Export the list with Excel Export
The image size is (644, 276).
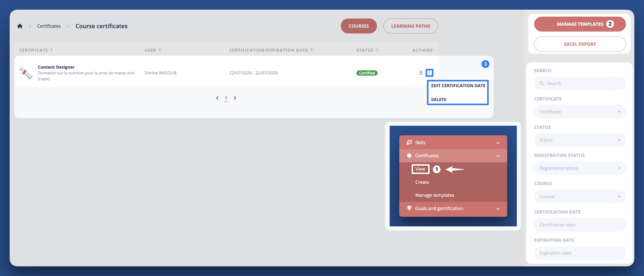click(x=580, y=44)
